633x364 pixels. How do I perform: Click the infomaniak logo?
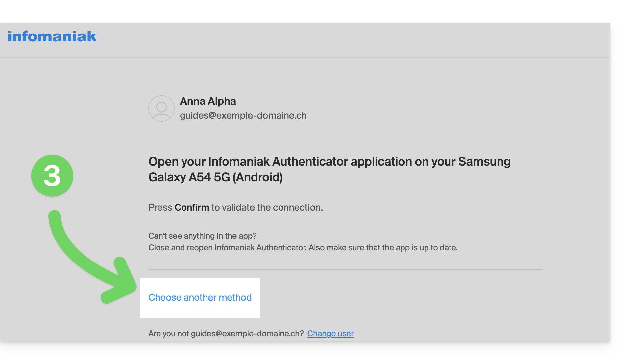coord(52,36)
